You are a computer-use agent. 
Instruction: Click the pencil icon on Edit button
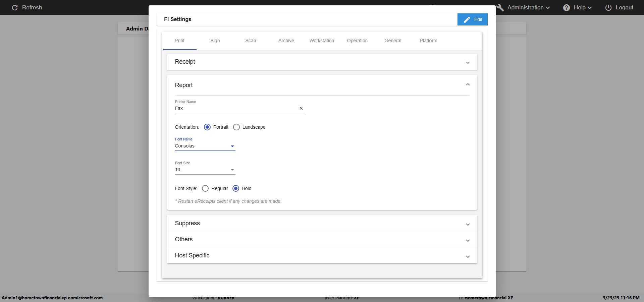pyautogui.click(x=467, y=20)
